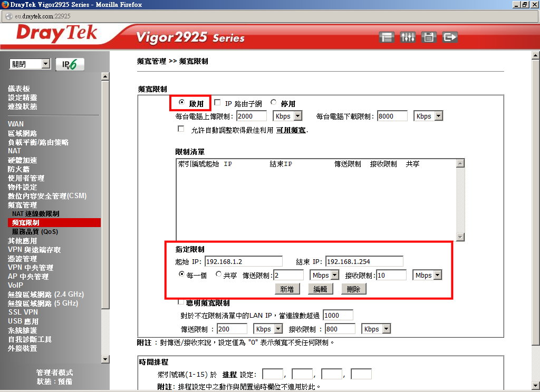540x392 pixels.
Task: Click the sidebar scroll down arrow
Action: click(x=105, y=359)
